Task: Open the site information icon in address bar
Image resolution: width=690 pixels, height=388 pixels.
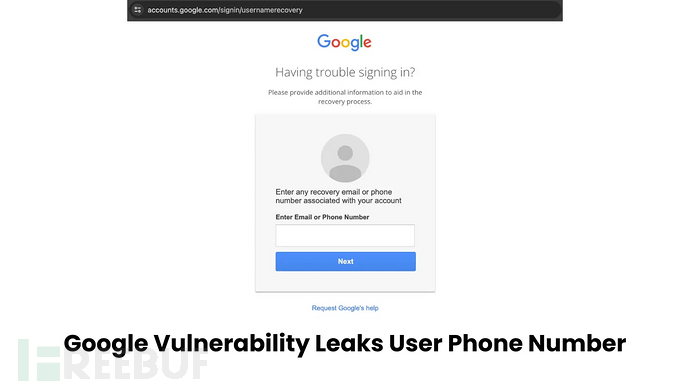Action: point(138,10)
